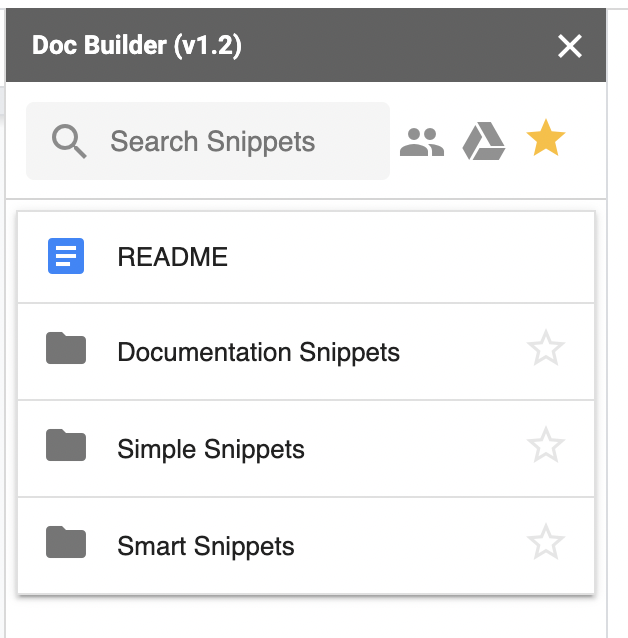Focus the Search Snippets input field

pyautogui.click(x=208, y=141)
